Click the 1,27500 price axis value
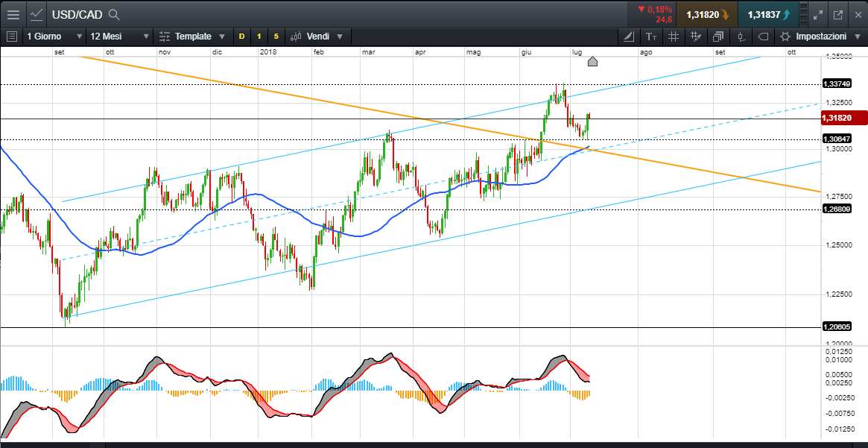The width and height of the screenshot is (868, 448). point(838,197)
